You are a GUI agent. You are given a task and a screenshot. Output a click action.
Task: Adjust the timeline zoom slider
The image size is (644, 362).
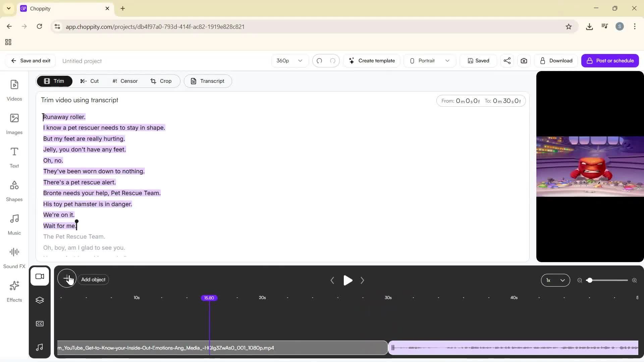pos(590,280)
